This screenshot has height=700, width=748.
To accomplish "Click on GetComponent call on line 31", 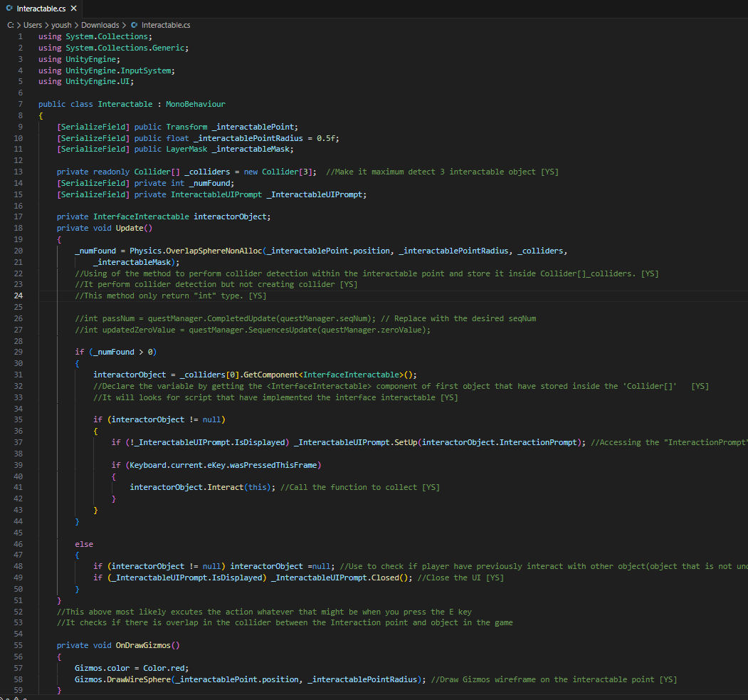I will coord(271,375).
